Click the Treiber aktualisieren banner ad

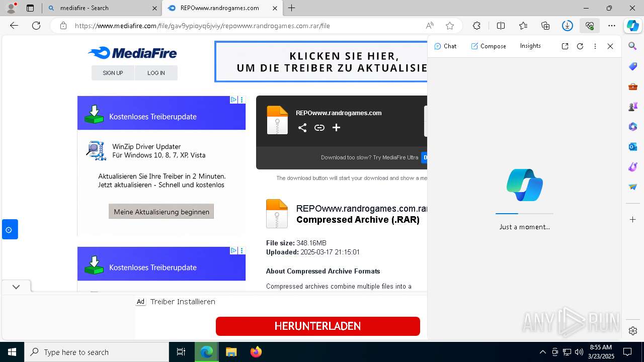click(321, 62)
